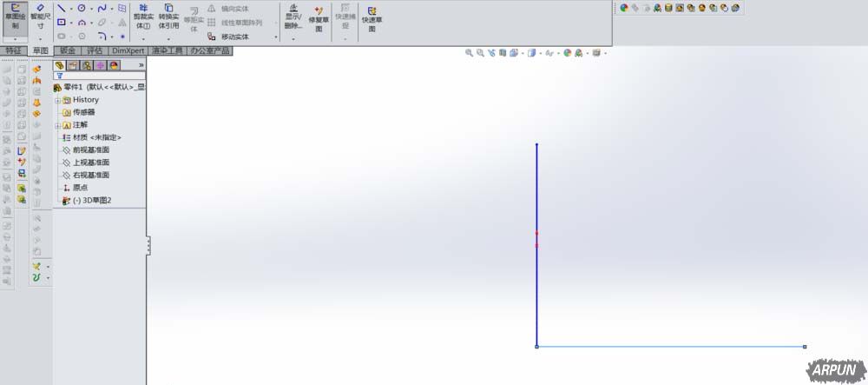
Task: Click the 草图绘制 sketch button
Action: tap(15, 17)
